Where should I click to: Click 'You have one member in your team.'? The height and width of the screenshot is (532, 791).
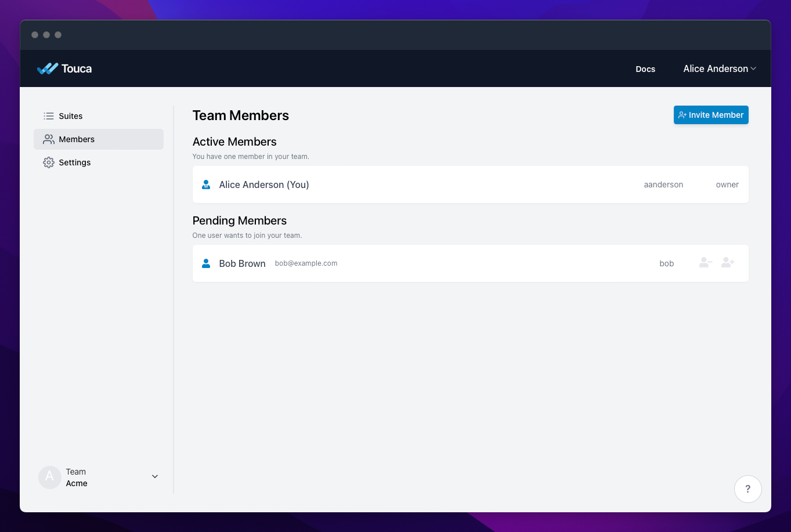[251, 157]
